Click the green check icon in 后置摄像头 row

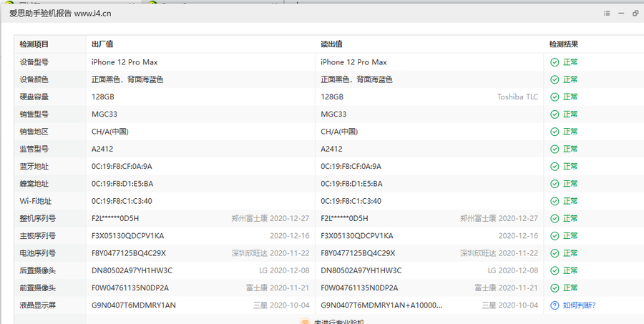coord(555,270)
